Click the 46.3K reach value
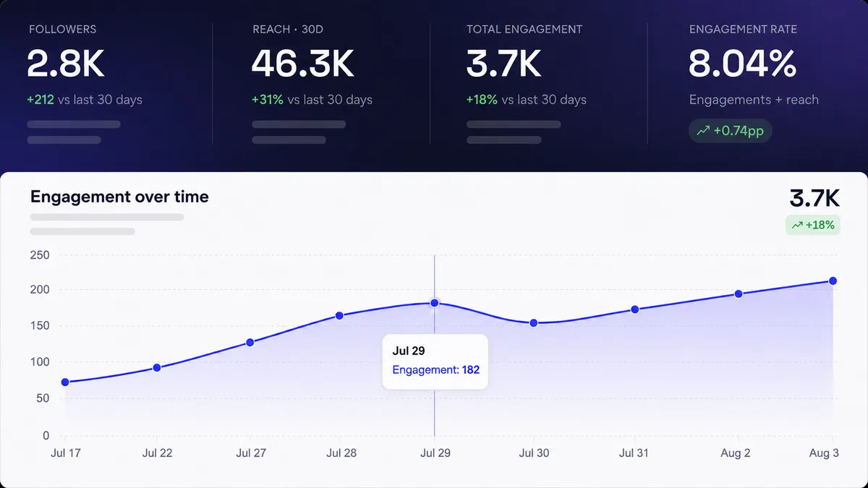868x488 pixels. click(x=302, y=64)
